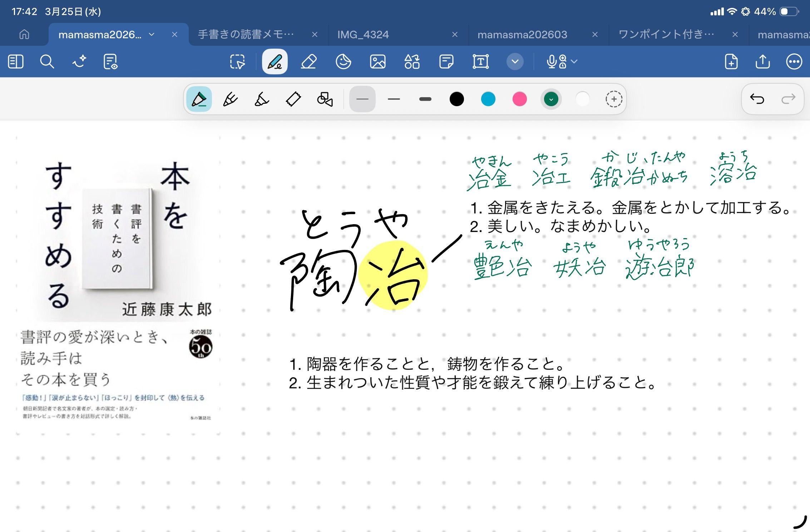Screen dimensions: 810x532
Task: Expand the mamasma2026 tab title menu
Action: point(152,35)
